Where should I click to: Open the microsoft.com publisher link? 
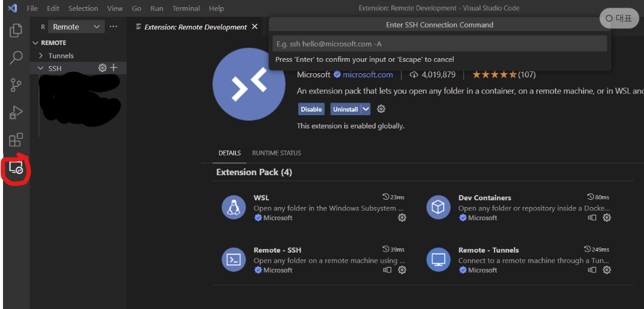pos(368,74)
